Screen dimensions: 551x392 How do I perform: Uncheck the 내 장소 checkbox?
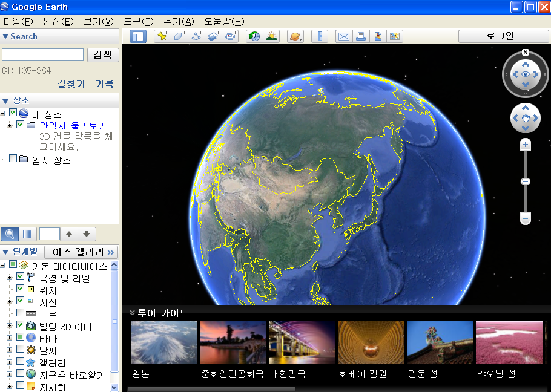coord(13,113)
